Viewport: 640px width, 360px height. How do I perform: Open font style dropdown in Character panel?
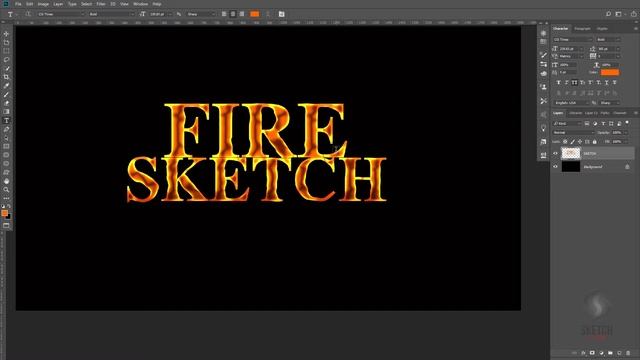tap(608, 40)
